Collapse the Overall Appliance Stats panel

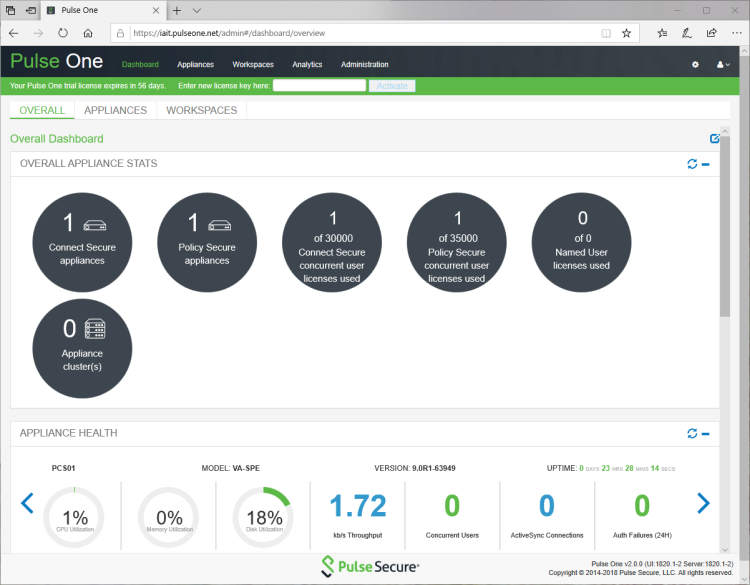705,164
